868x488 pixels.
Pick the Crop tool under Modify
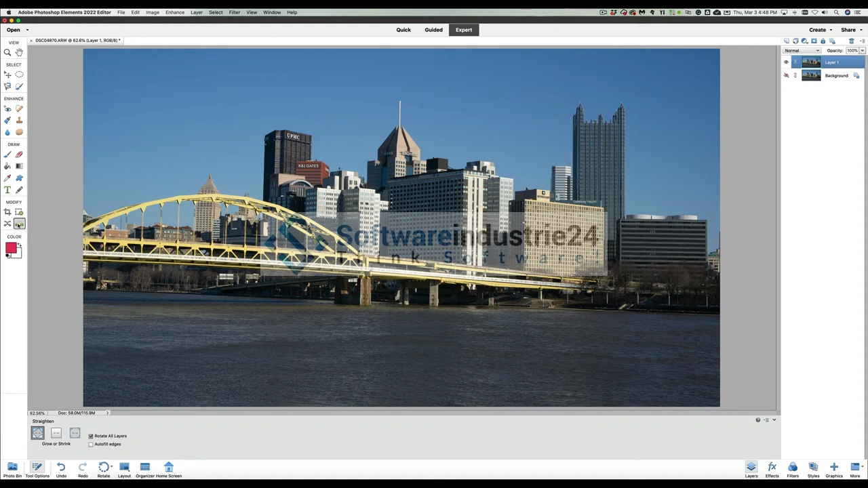pyautogui.click(x=7, y=212)
